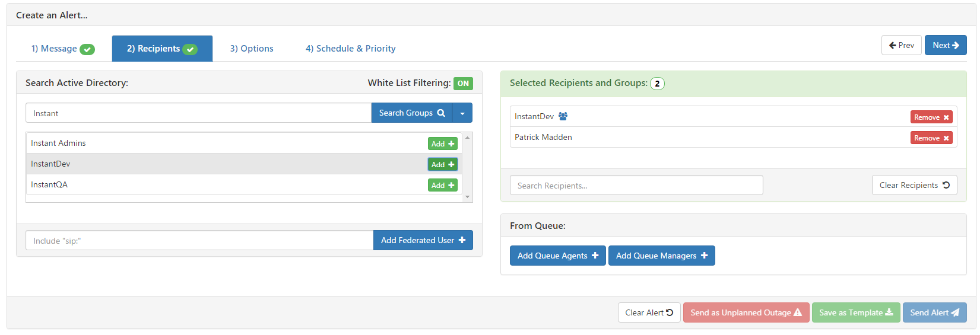
Task: Open the Search Groups dropdown caret
Action: pyautogui.click(x=462, y=113)
